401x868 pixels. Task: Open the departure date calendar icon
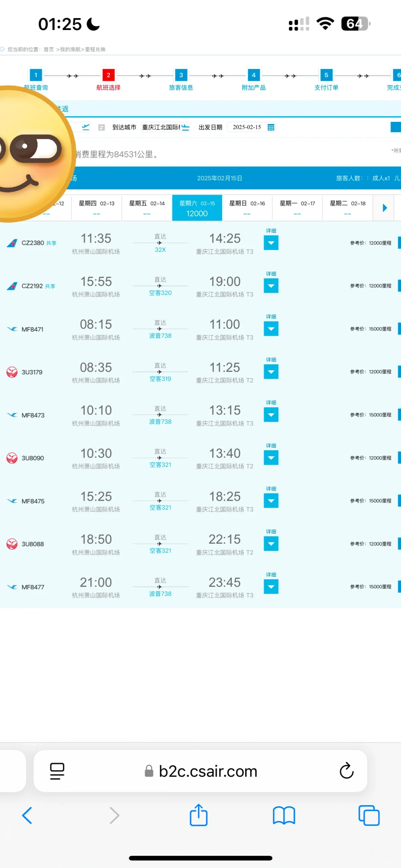pyautogui.click(x=271, y=127)
